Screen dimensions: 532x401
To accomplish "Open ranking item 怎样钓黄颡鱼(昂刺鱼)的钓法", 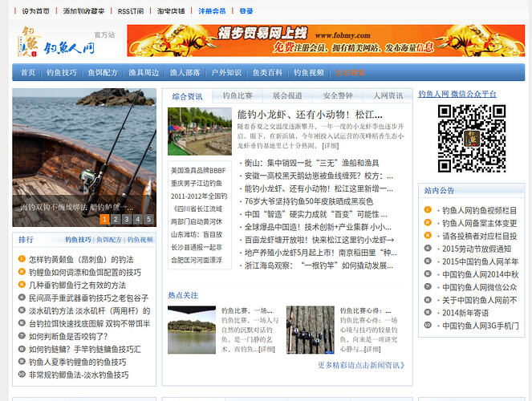I will [x=81, y=260].
